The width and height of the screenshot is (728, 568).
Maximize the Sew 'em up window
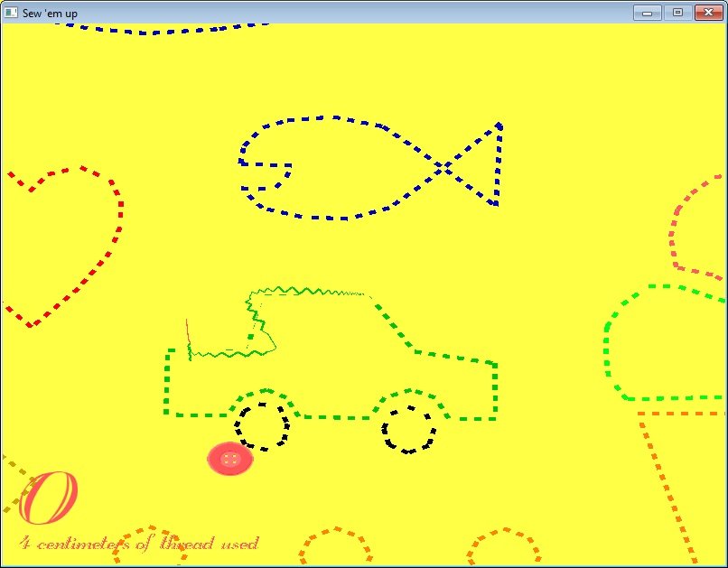coord(677,13)
